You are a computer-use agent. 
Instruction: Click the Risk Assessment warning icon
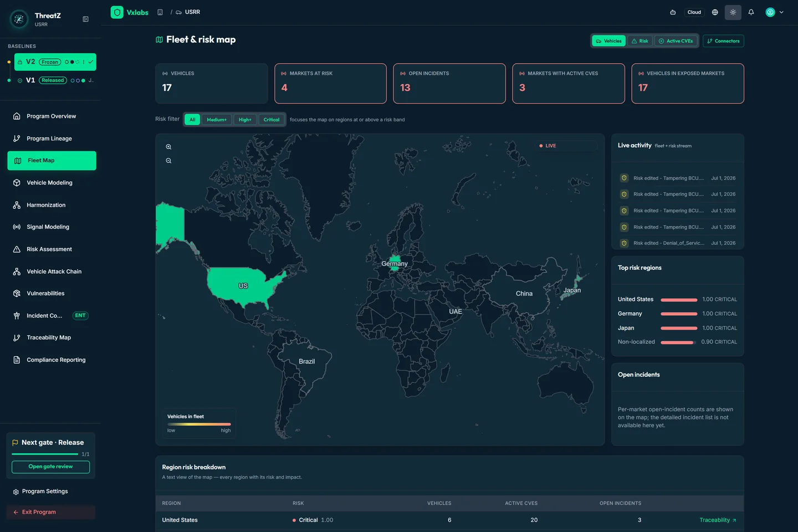point(17,249)
